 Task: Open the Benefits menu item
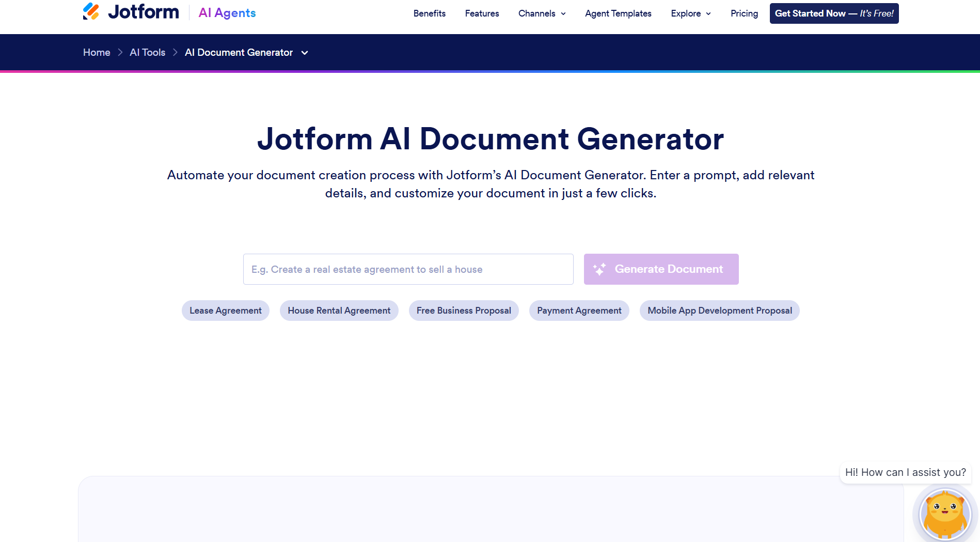pyautogui.click(x=430, y=13)
